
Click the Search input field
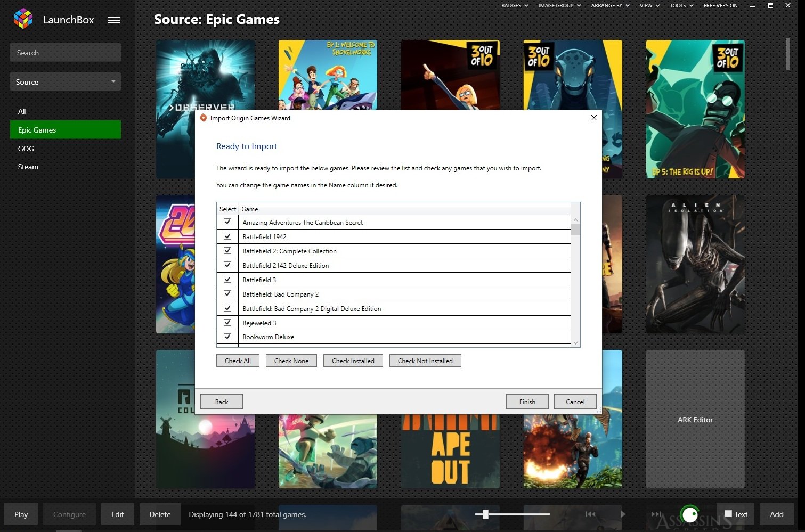66,53
